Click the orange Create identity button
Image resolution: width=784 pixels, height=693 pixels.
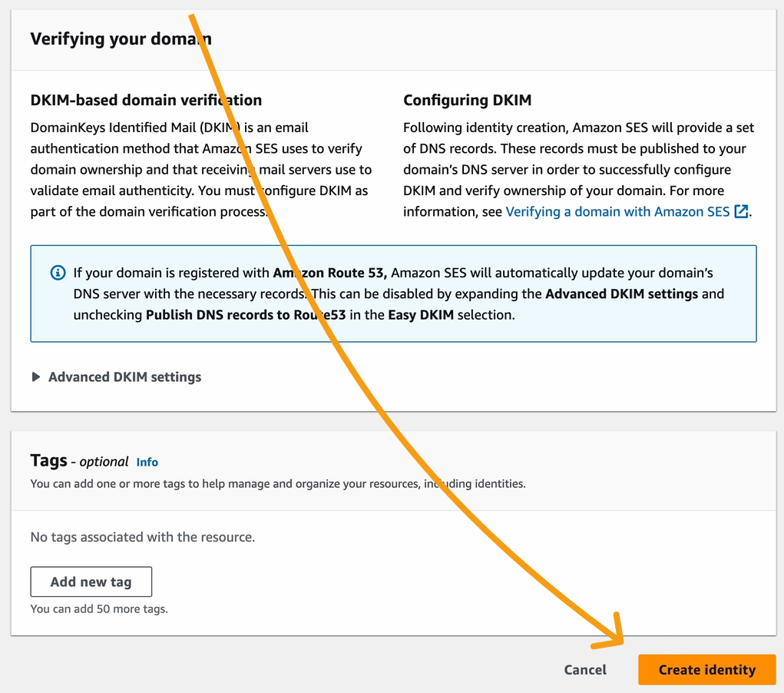tap(706, 670)
